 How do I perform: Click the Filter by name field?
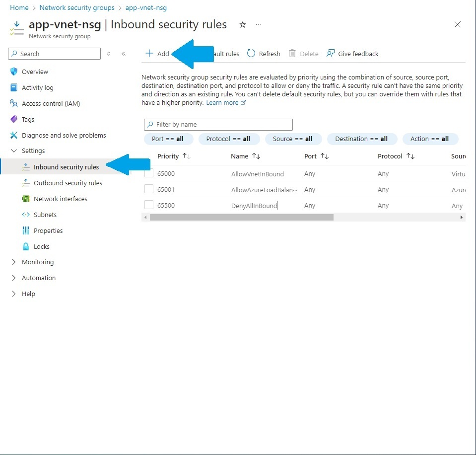pos(218,124)
